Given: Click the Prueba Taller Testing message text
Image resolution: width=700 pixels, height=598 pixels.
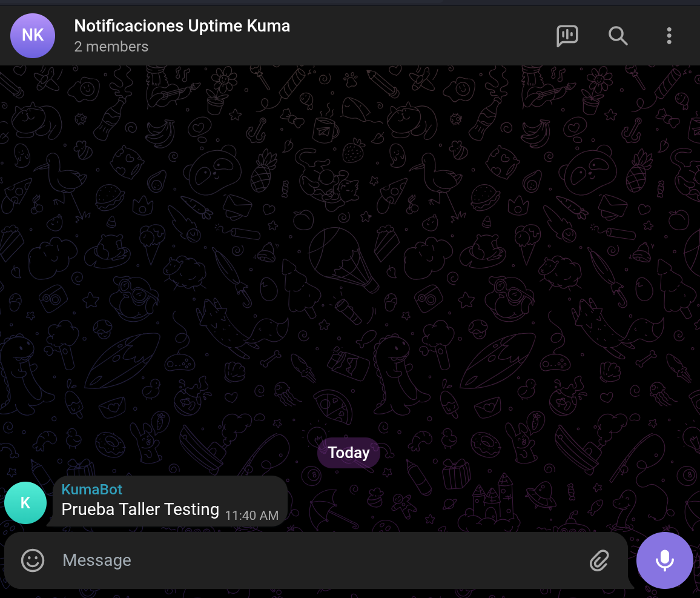Looking at the screenshot, I should pos(140,510).
